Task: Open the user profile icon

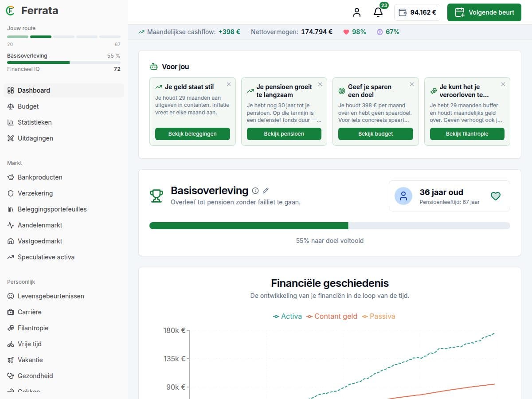Action: click(357, 12)
